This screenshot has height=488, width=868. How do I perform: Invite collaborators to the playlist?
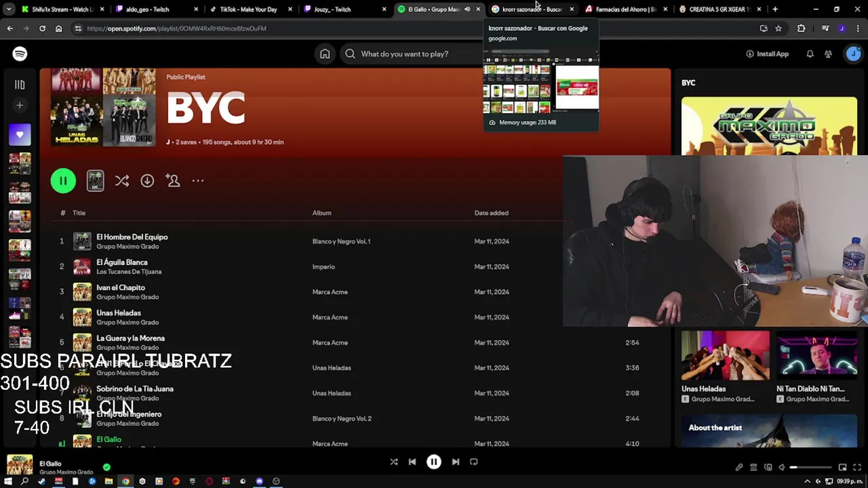point(172,180)
